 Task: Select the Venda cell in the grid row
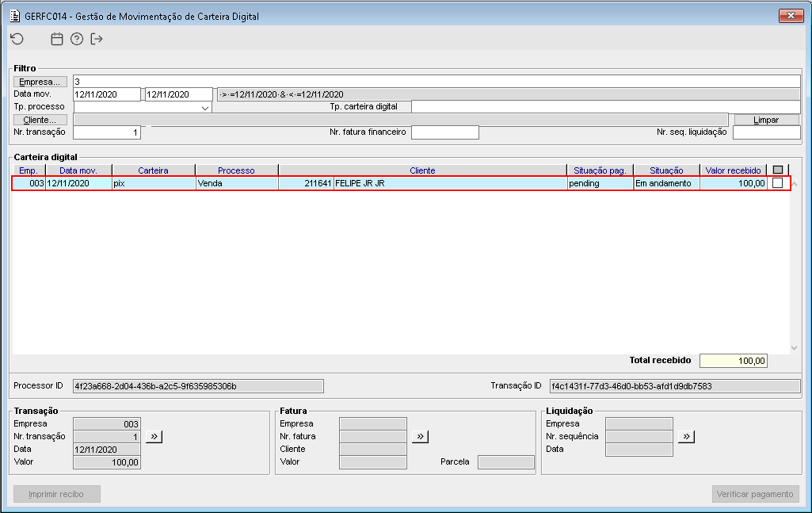click(x=237, y=183)
